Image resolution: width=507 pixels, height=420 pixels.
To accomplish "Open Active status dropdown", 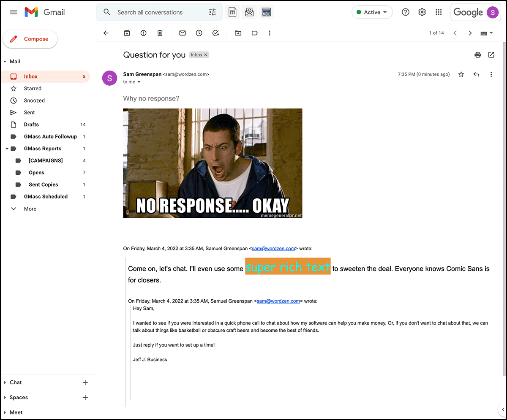I will [x=372, y=12].
